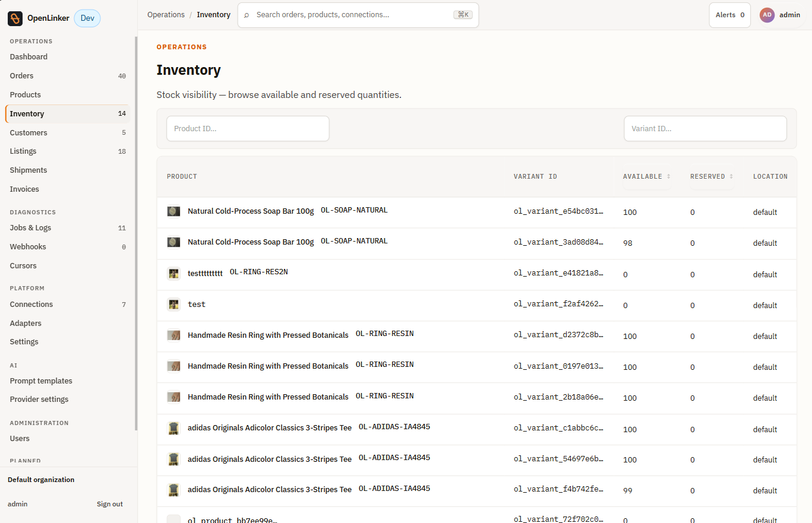Select Inventory in the sidebar

[68, 114]
